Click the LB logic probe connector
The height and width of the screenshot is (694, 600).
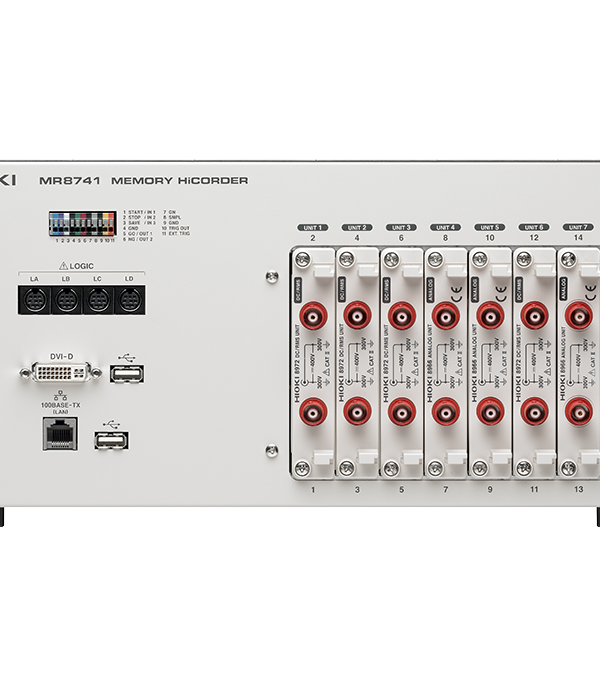(66, 301)
